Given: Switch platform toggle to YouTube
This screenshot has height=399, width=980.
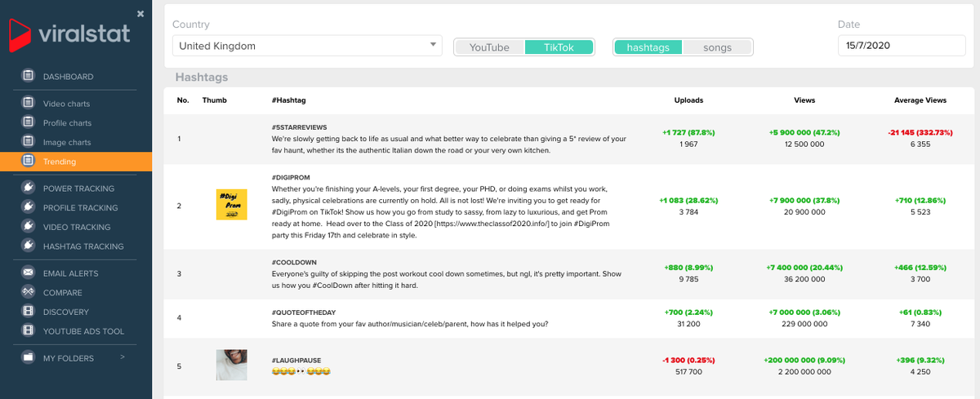Looking at the screenshot, I should point(489,47).
